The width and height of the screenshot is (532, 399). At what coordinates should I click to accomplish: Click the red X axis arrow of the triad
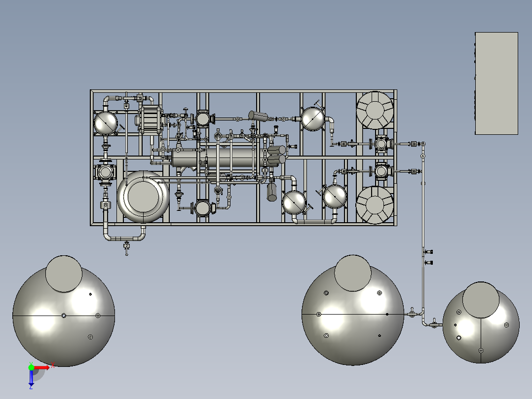(x=42, y=367)
